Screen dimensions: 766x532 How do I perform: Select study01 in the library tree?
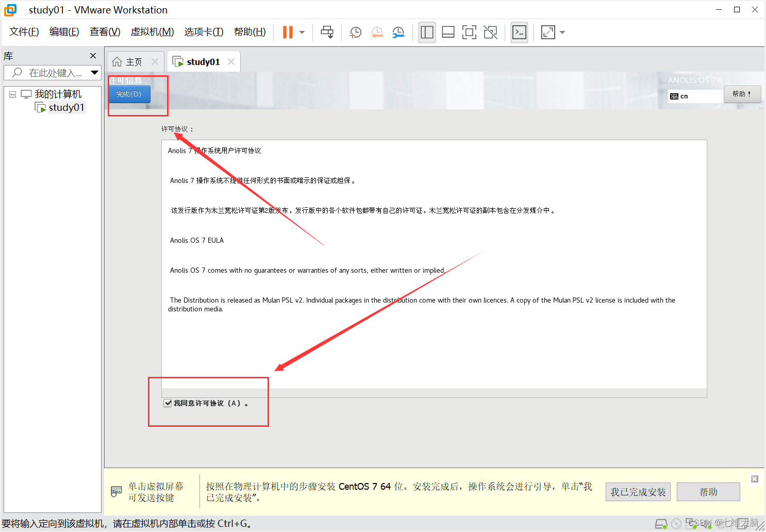coord(66,107)
